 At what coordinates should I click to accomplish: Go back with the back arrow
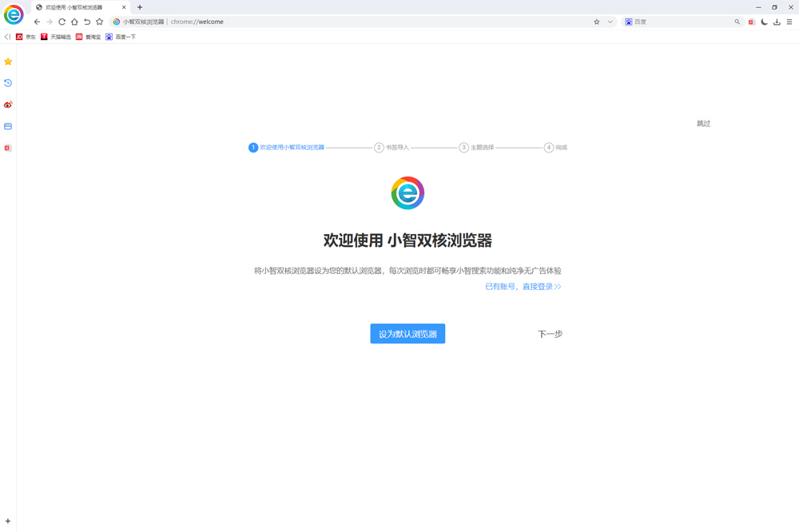click(x=37, y=22)
